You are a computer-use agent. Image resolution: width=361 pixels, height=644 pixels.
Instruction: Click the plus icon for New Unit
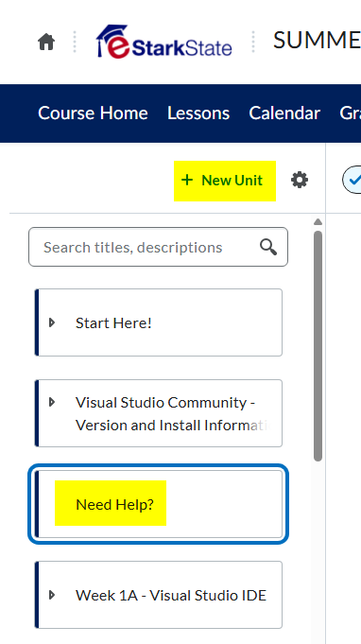pyautogui.click(x=187, y=180)
